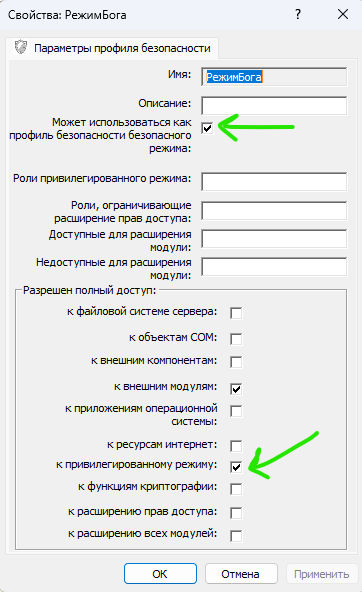Image resolution: width=362 pixels, height=592 pixels.
Task: Uncheck safe mode security profile checkbox
Action: coord(207,128)
